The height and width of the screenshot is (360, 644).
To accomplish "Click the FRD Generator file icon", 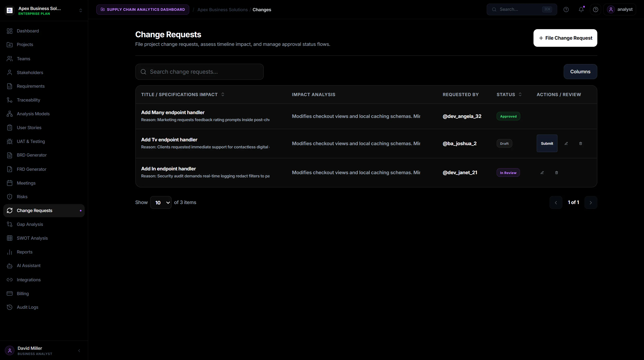I will click(9, 169).
